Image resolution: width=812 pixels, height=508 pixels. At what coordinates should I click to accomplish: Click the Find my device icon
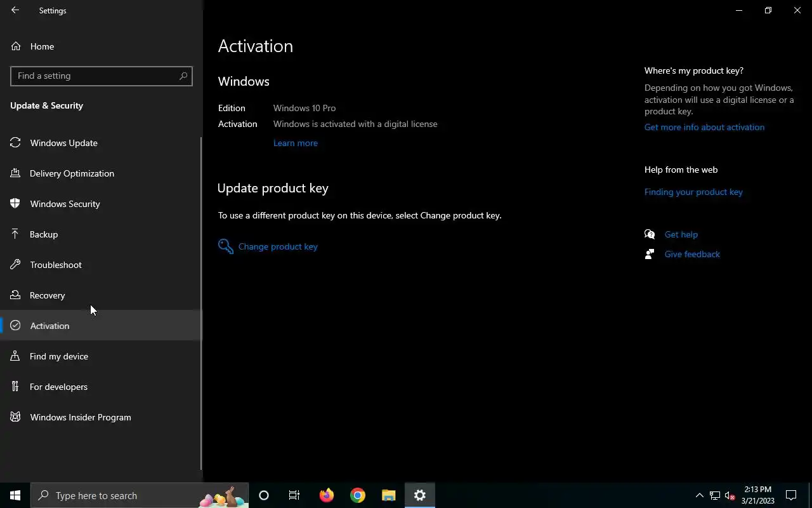[x=15, y=356]
